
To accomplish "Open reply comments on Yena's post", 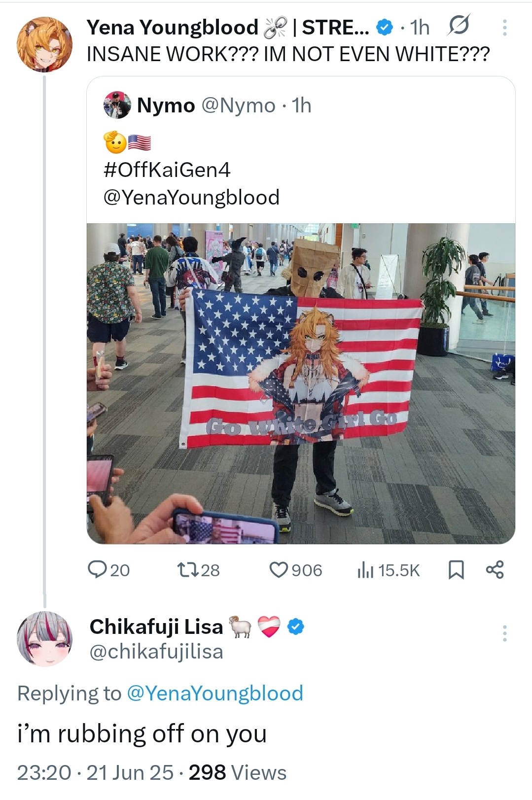I will pos(108,570).
